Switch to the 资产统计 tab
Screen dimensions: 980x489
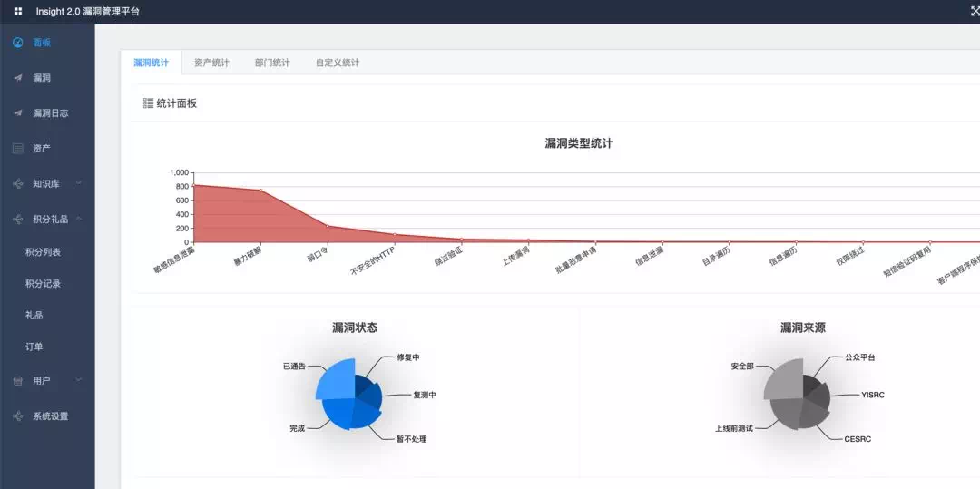coord(211,63)
